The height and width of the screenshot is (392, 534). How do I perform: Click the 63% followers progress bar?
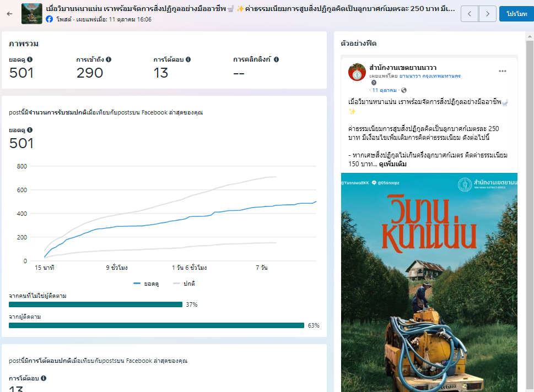pyautogui.click(x=157, y=325)
